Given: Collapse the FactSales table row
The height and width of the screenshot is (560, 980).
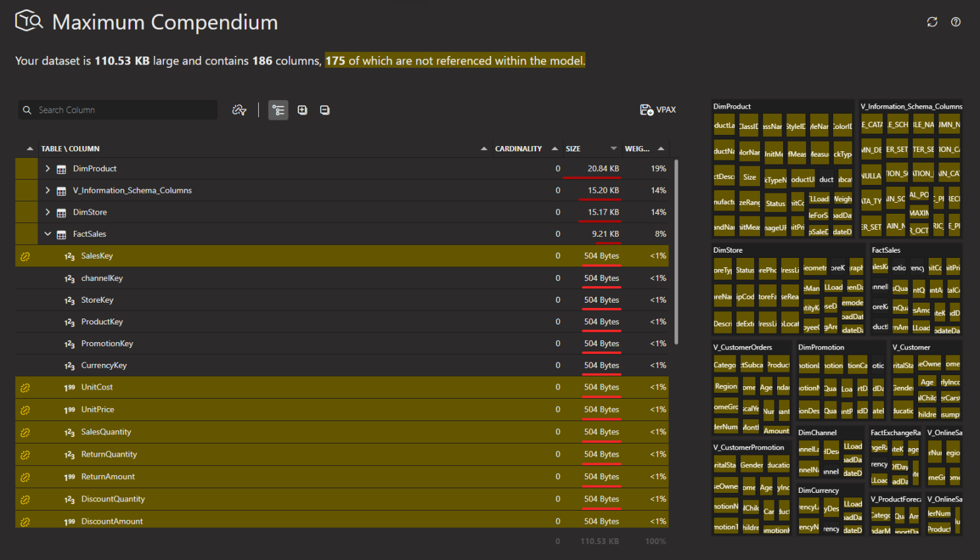Looking at the screenshot, I should [x=47, y=234].
